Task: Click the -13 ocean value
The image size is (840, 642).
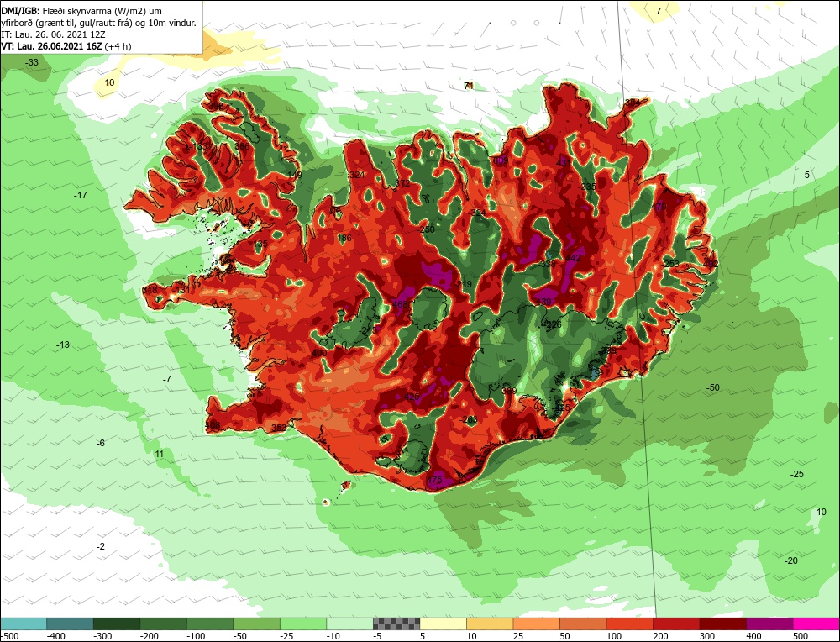Action: (x=63, y=345)
